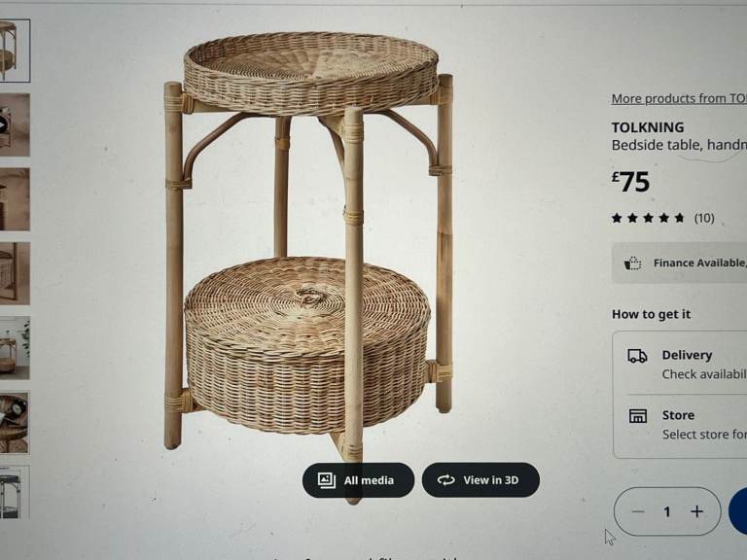Increase quantity with the plus button
The width and height of the screenshot is (747, 560).
coord(696,511)
